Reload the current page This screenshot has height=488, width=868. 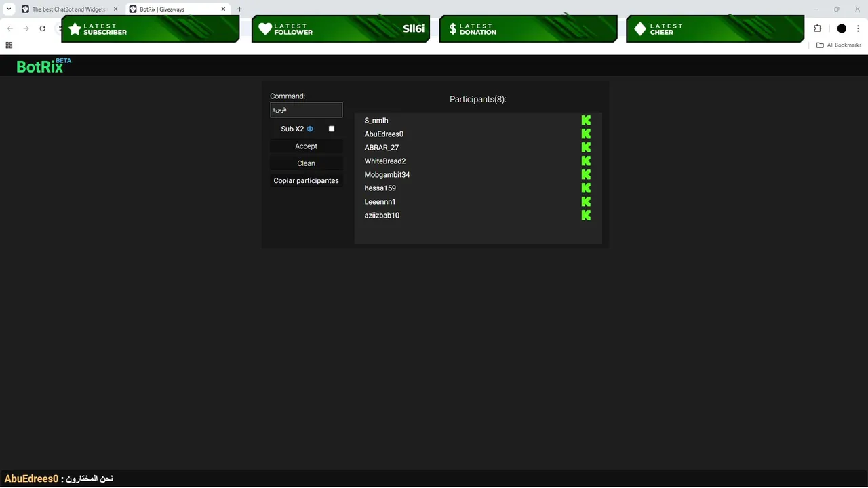[x=42, y=28]
